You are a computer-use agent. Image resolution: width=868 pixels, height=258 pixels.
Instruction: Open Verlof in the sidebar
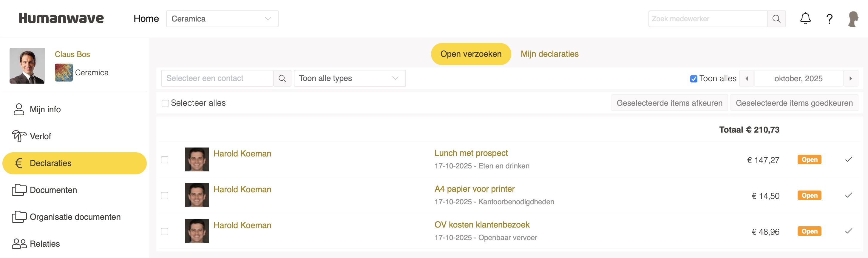(41, 136)
